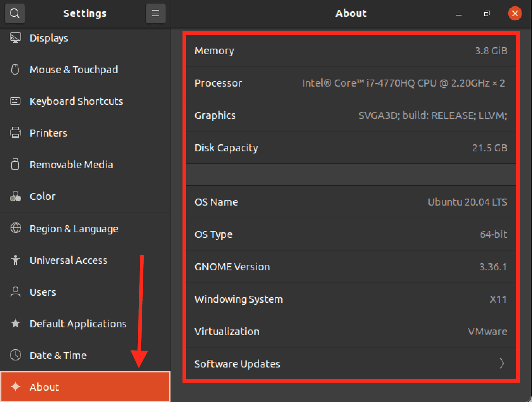
Task: Click the Date & Time clock icon
Action: pyautogui.click(x=16, y=355)
